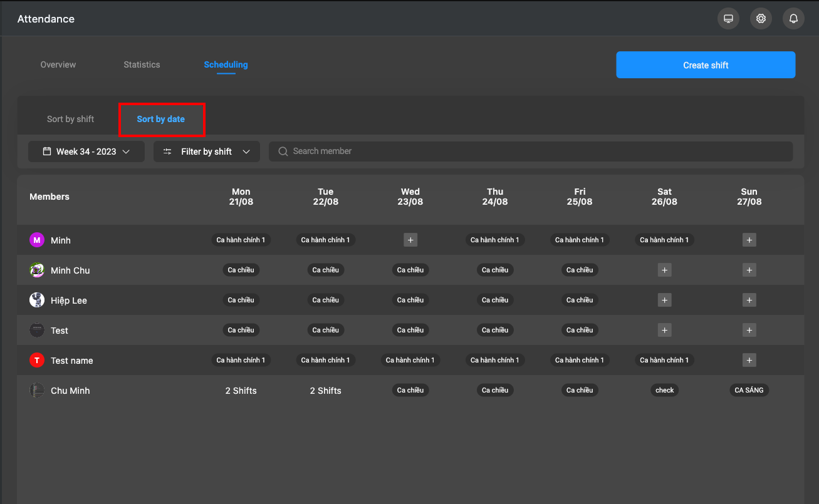Select the Sort by shift tab

tap(70, 119)
